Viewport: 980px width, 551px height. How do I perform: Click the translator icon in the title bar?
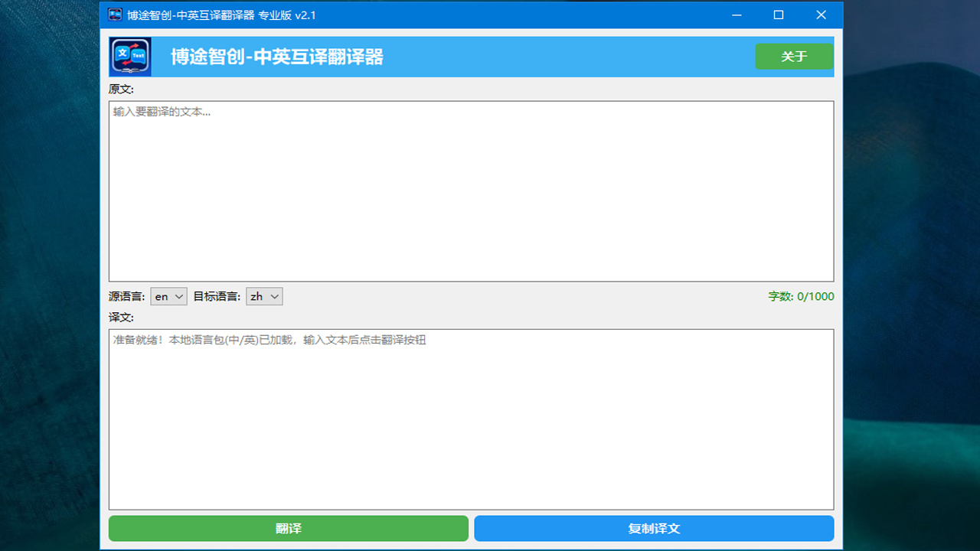pos(113,15)
